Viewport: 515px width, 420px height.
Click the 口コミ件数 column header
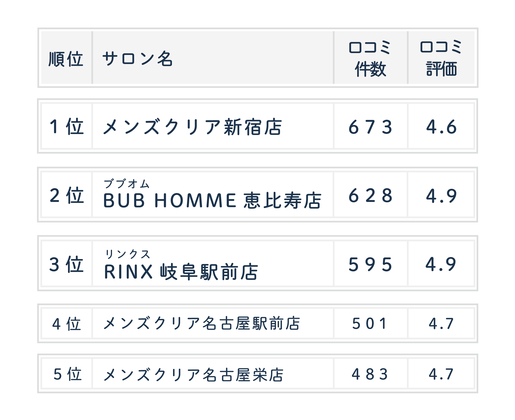(x=370, y=58)
